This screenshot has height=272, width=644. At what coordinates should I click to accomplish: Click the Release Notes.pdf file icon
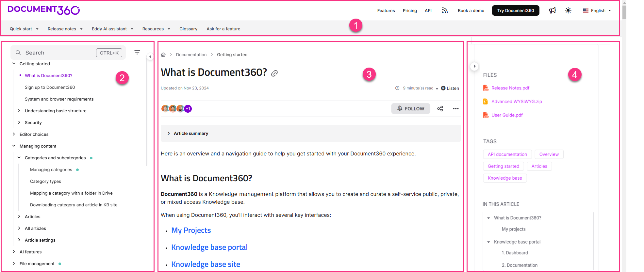point(486,88)
